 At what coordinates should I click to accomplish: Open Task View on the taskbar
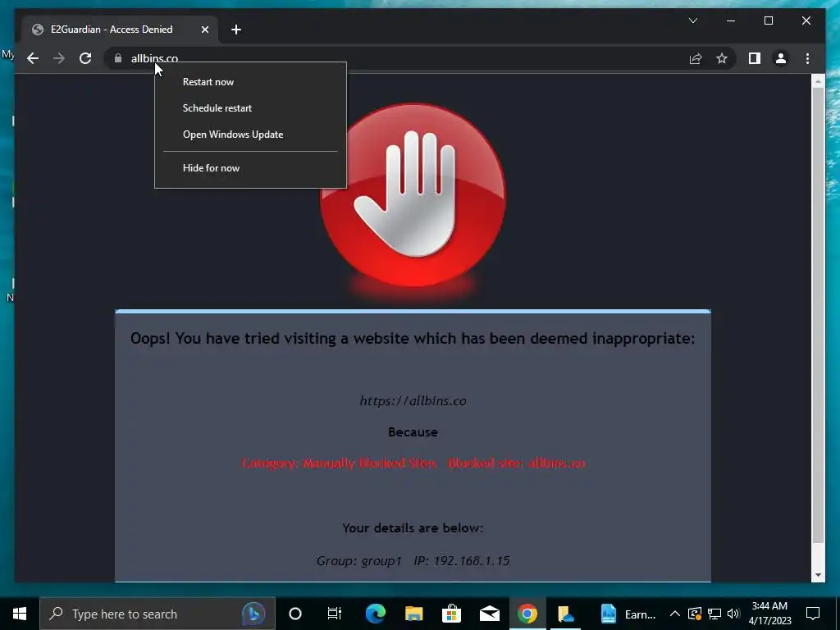tap(335, 614)
